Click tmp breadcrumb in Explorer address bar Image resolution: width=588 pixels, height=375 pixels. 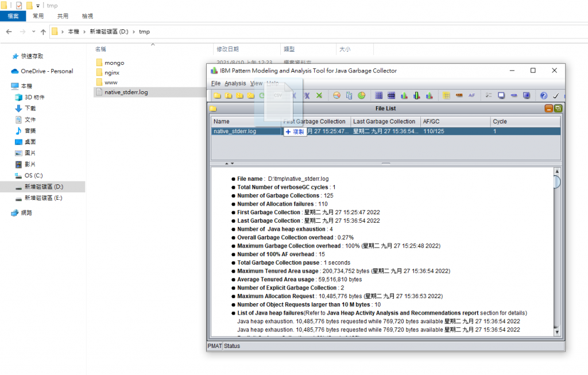point(144,32)
